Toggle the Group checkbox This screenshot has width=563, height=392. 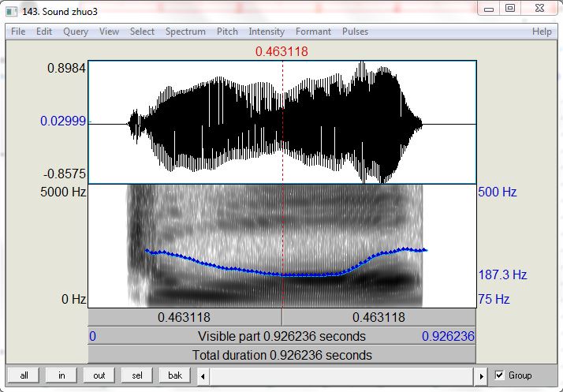point(499,375)
